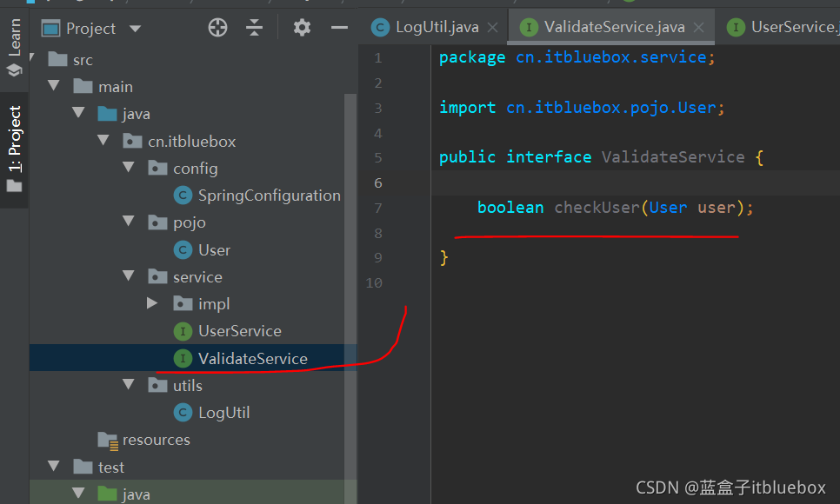Collapse the utils package
The image size is (840, 504).
point(129,384)
